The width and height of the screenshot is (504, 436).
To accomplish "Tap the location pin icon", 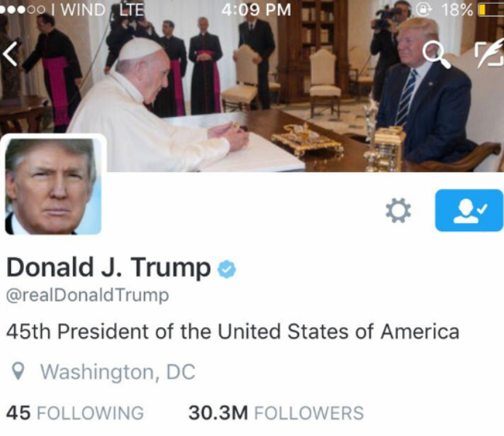I will (x=18, y=371).
